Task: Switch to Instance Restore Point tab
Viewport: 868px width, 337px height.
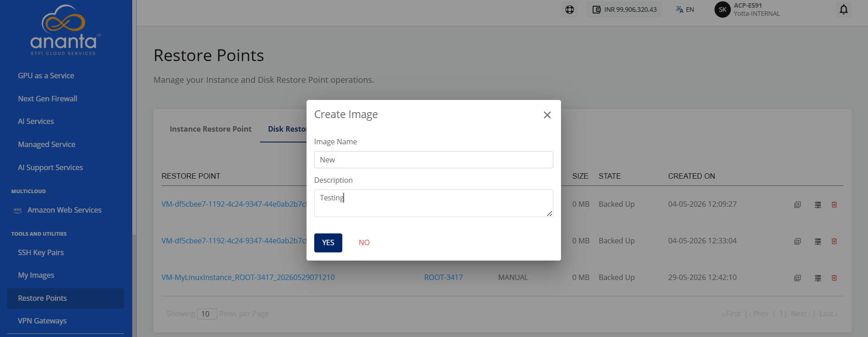Action: click(211, 129)
